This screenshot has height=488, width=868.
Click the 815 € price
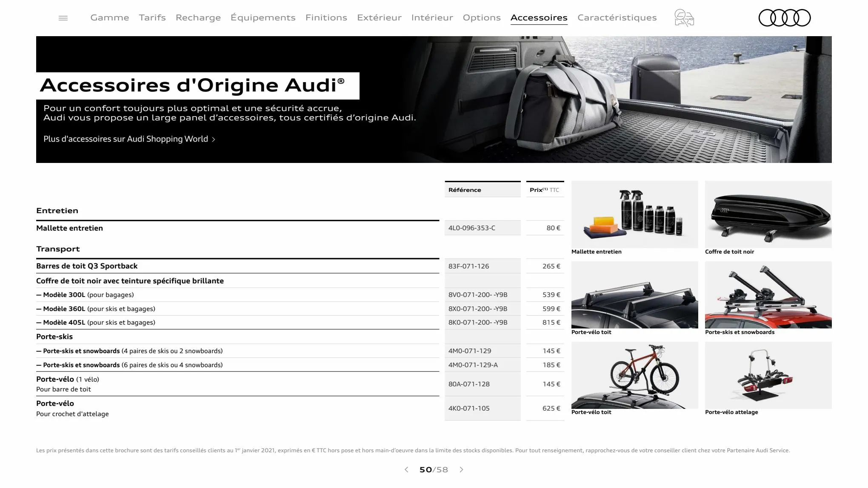[x=551, y=322]
